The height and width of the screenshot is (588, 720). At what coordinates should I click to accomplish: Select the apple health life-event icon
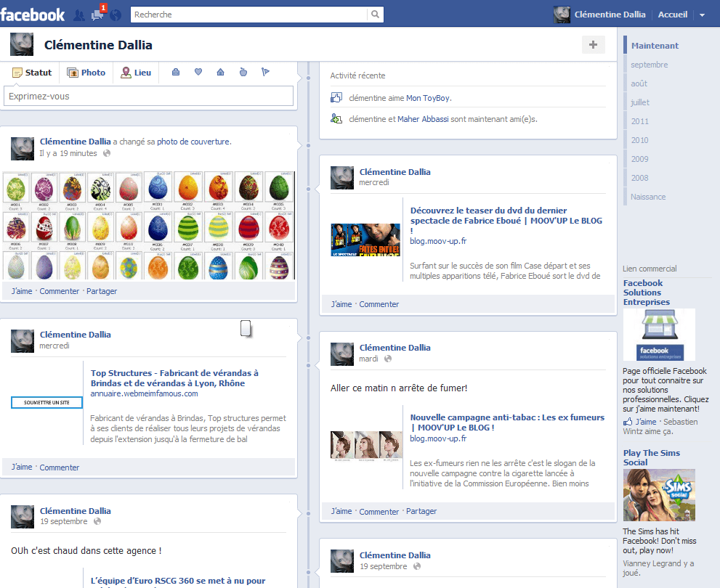pos(243,72)
